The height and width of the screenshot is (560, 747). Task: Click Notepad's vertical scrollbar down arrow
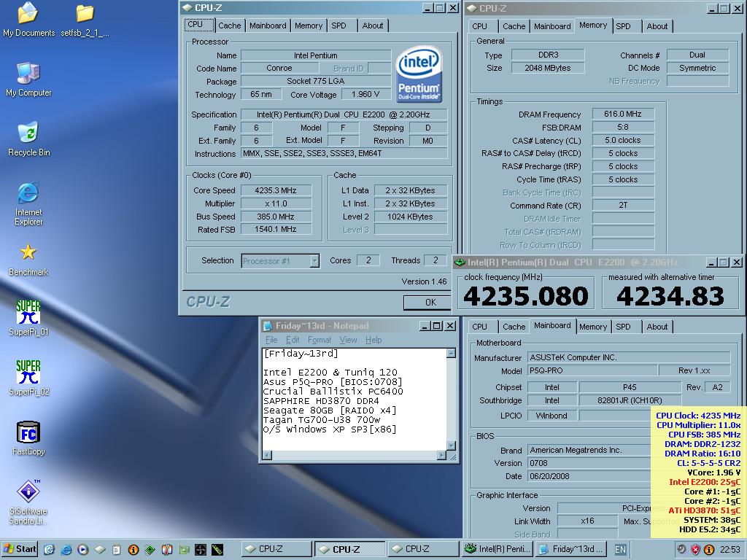click(x=451, y=446)
